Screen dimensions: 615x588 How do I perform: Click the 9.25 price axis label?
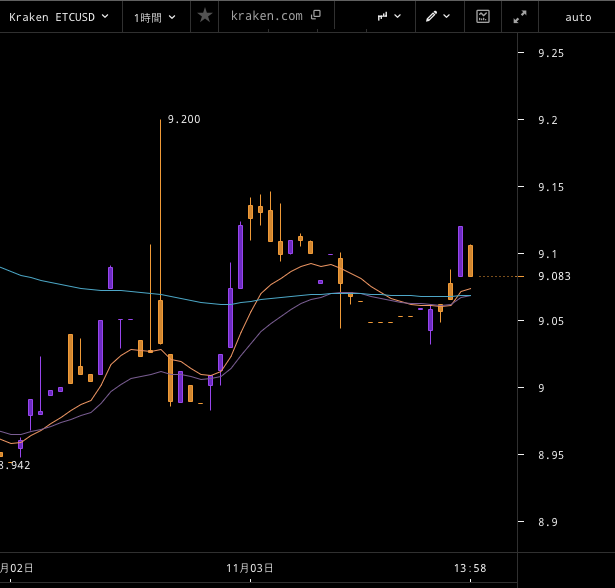[551, 53]
